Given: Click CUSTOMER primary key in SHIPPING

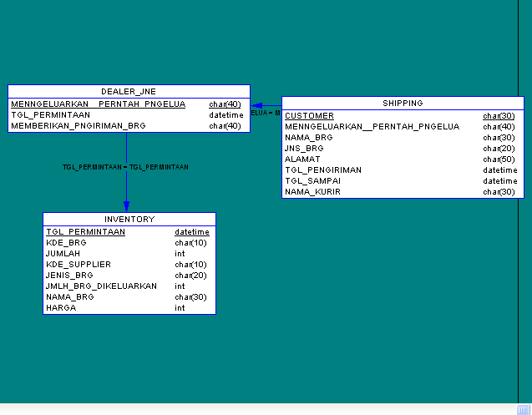Looking at the screenshot, I should [x=309, y=116].
